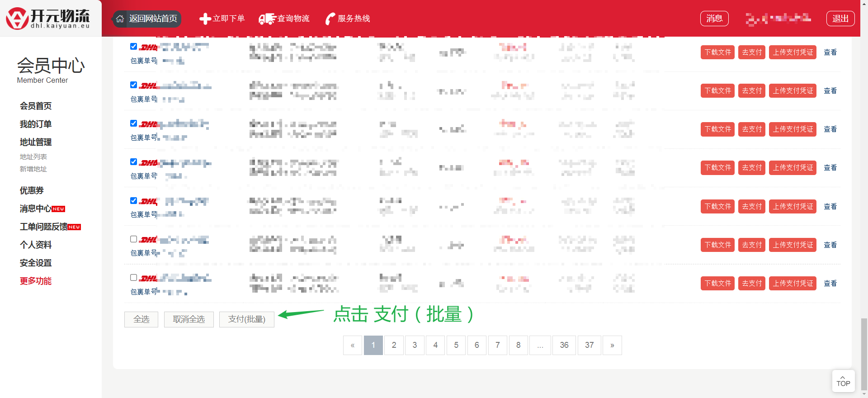Click the home icon for 返回网站首页

[x=120, y=19]
